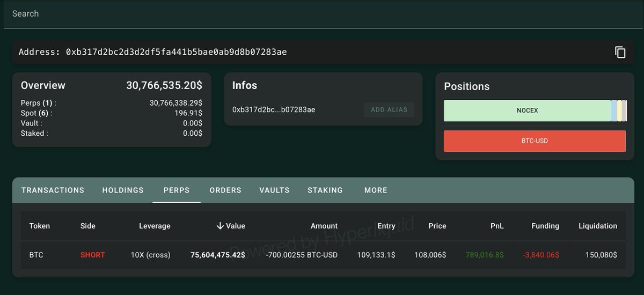
Task: Select the PERPS tab
Action: (177, 190)
